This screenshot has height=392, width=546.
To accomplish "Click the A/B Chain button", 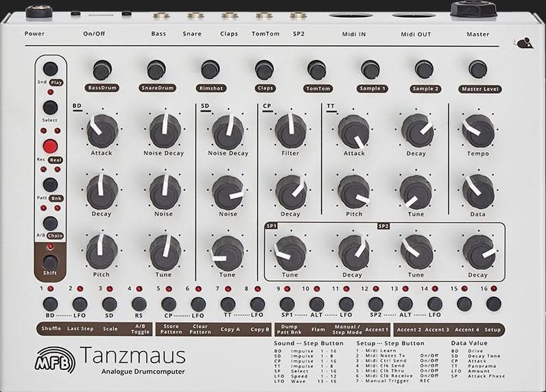I will [50, 223].
